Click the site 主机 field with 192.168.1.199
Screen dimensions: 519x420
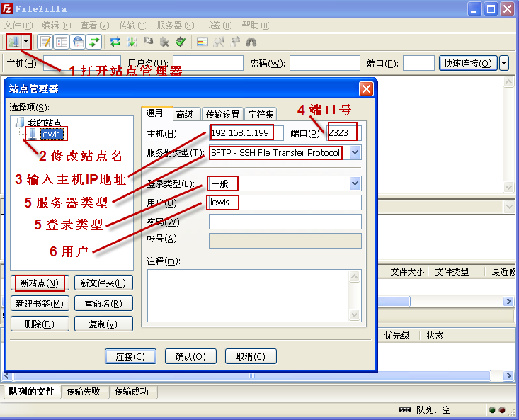[246, 133]
